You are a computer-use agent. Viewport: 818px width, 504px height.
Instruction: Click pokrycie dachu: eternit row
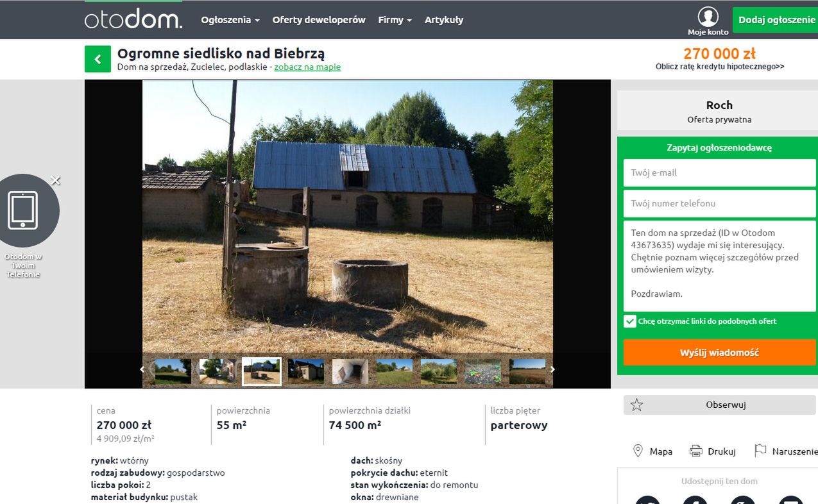(x=399, y=473)
